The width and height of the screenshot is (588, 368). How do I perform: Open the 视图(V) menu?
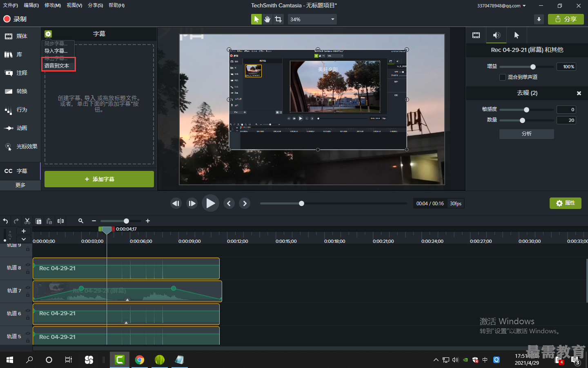coord(74,5)
